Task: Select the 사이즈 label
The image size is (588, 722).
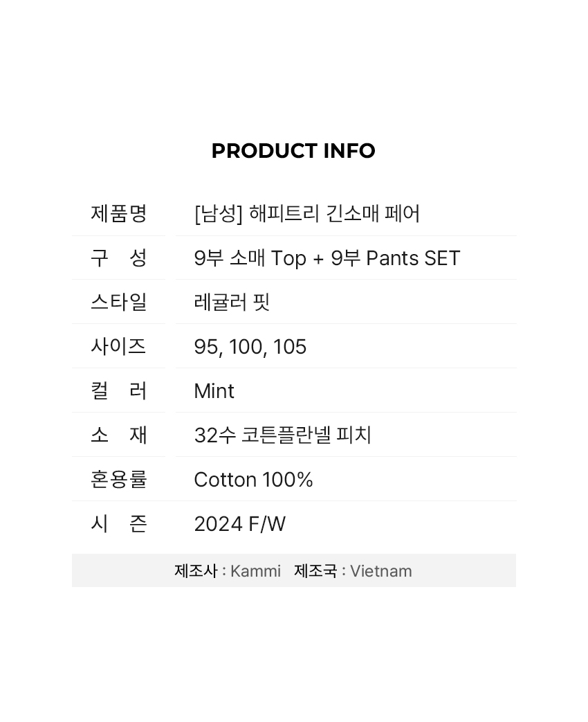Action: [119, 346]
